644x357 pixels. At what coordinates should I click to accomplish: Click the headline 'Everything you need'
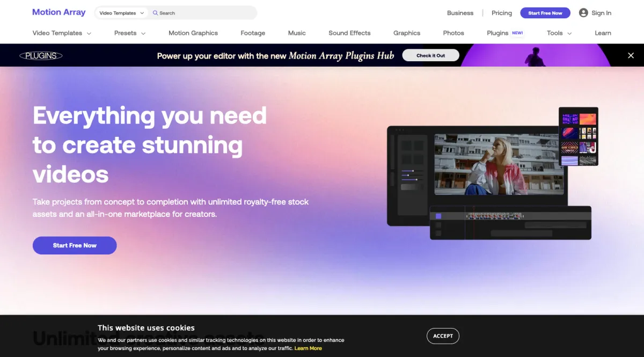(150, 115)
